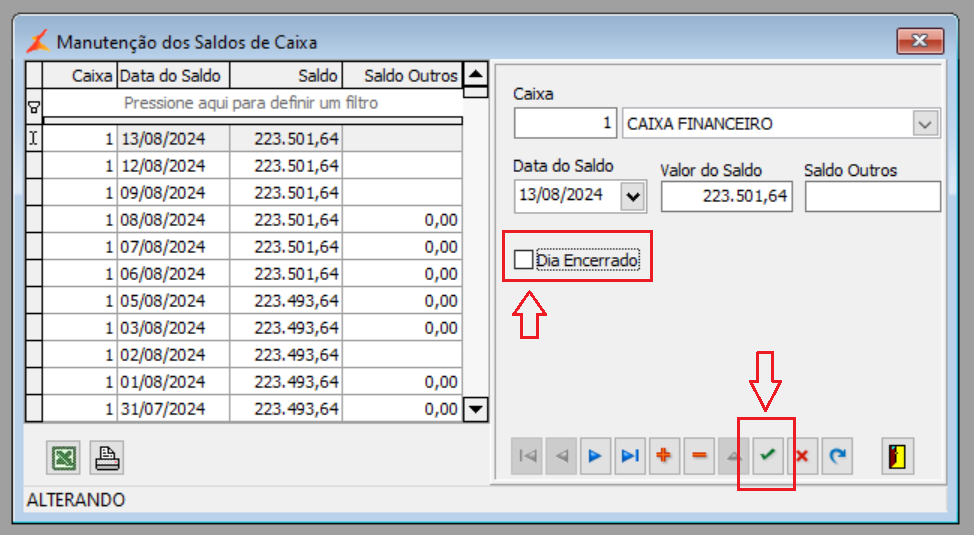Open the Data do Saldo date picker
Viewport: 974px width, 535px height.
coord(633,196)
